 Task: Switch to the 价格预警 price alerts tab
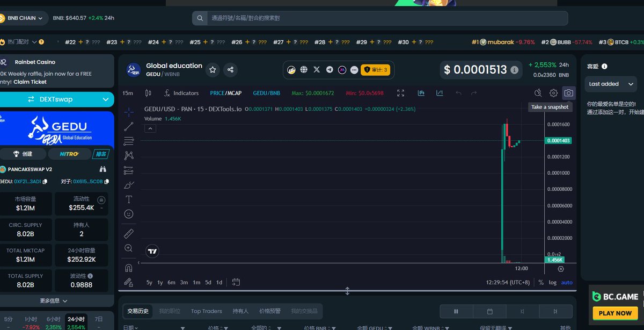tap(270, 311)
